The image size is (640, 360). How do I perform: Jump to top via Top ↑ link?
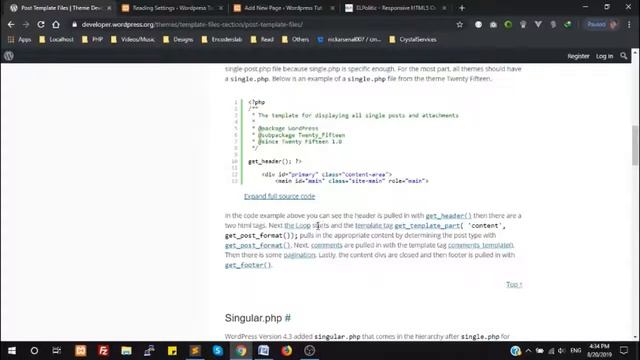coord(514,284)
